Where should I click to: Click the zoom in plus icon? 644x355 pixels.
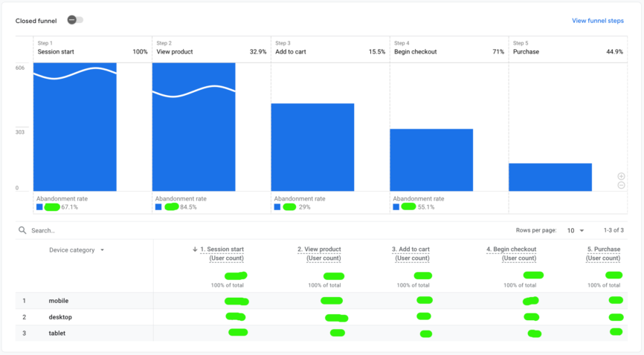(x=621, y=176)
